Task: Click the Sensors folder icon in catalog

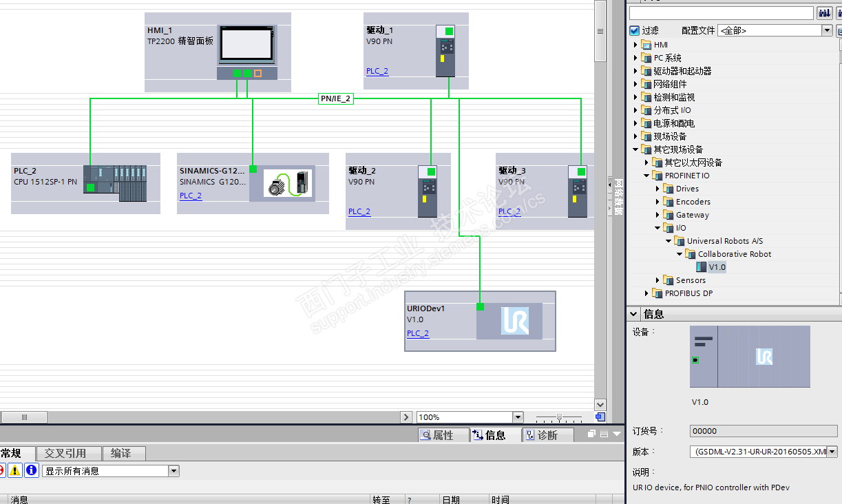Action: (x=669, y=280)
